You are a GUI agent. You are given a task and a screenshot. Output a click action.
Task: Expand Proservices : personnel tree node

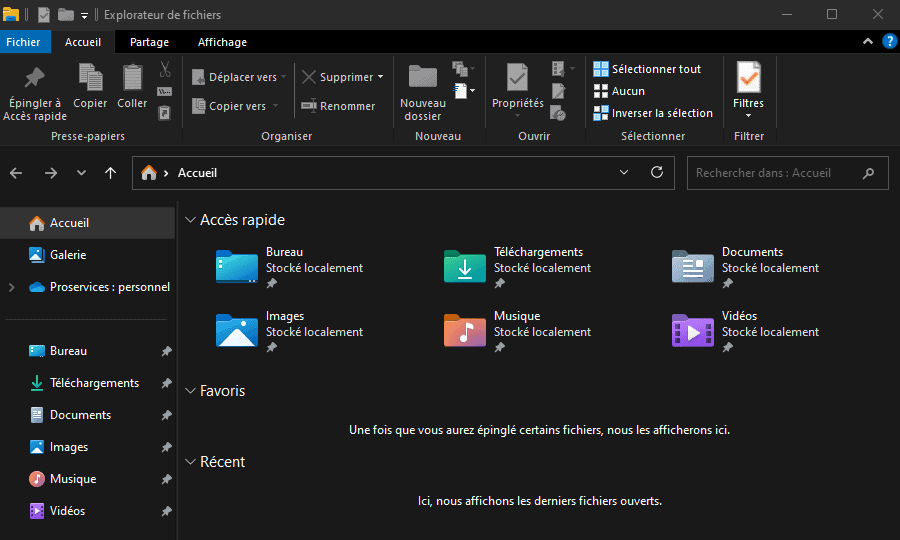click(x=11, y=287)
